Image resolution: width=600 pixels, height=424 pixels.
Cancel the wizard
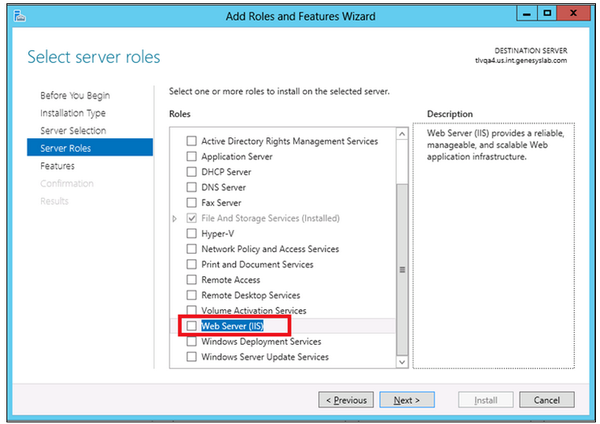(546, 400)
